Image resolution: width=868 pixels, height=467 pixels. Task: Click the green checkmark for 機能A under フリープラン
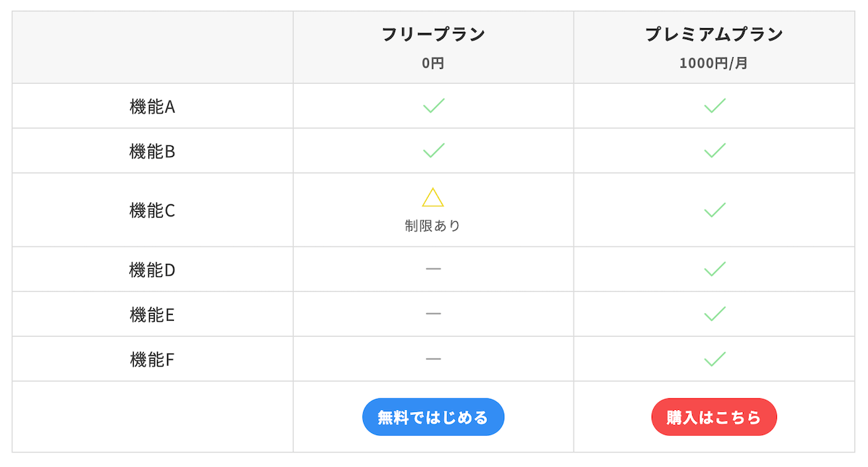coord(433,106)
